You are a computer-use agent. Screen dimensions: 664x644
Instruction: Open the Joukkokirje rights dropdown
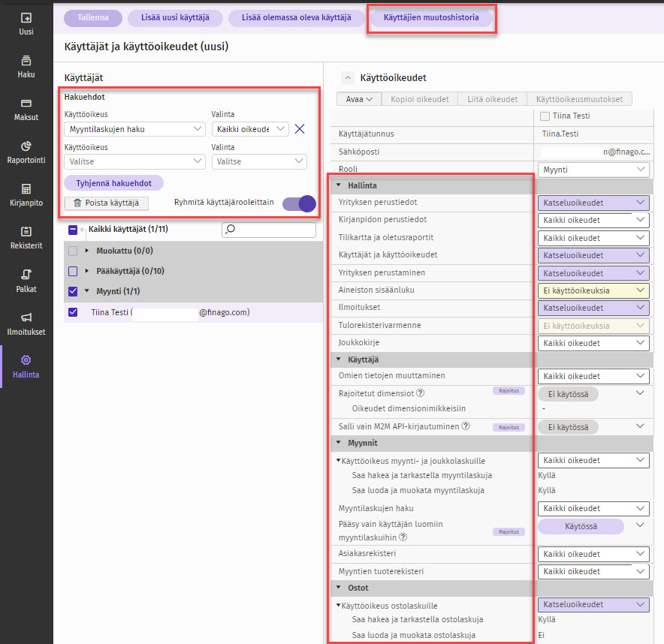[593, 343]
